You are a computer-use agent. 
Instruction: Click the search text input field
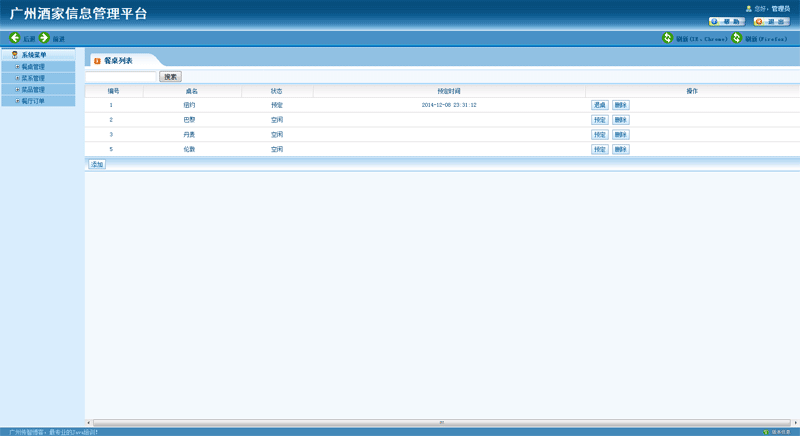[121, 76]
